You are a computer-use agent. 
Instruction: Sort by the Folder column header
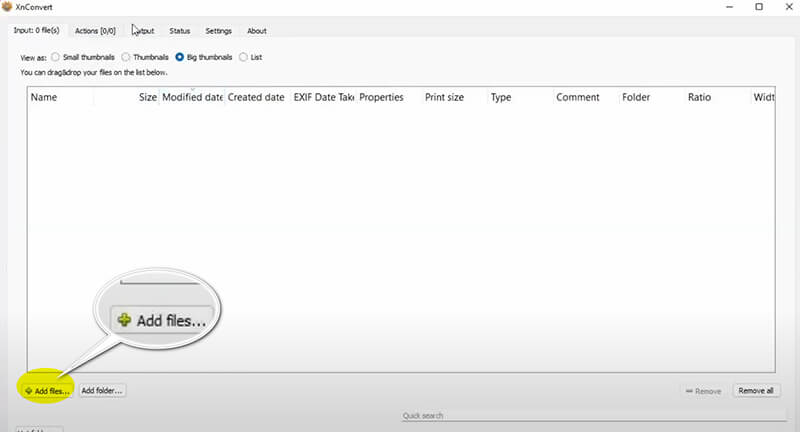point(653,97)
